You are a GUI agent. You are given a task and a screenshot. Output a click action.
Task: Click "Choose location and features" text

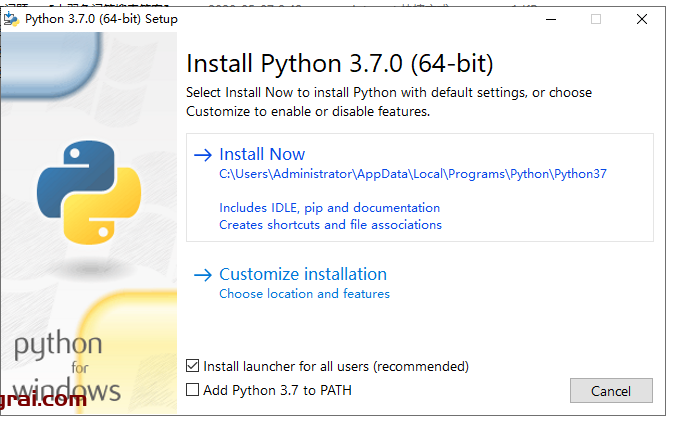pos(305,294)
